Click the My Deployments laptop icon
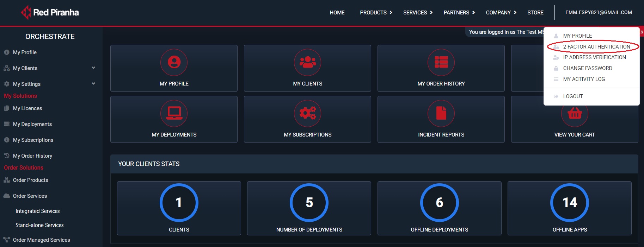644x247 pixels. coord(174,113)
